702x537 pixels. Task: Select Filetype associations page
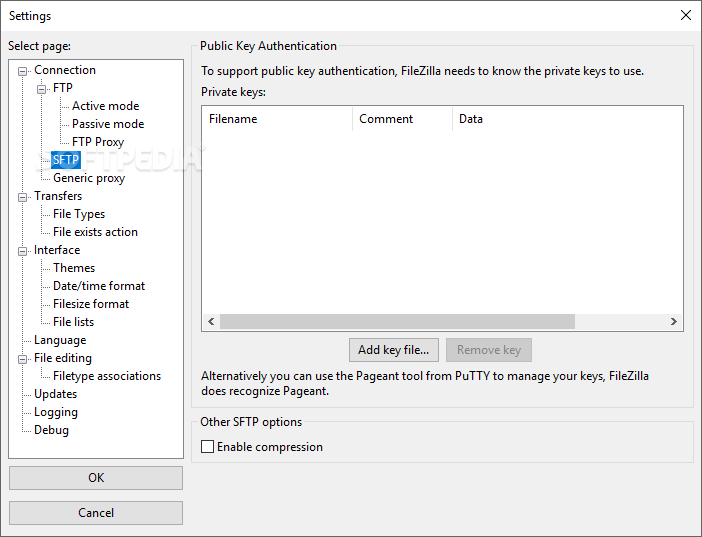click(107, 376)
